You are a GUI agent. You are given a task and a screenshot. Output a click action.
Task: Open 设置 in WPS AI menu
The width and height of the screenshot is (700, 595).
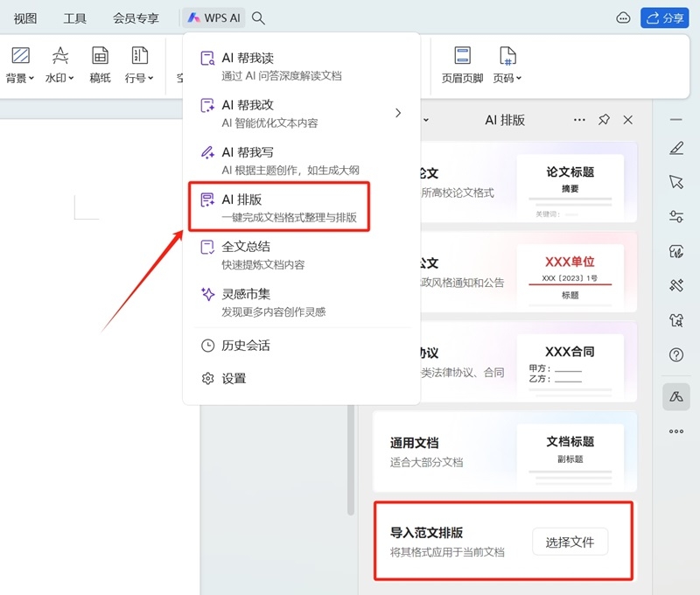coord(301,379)
